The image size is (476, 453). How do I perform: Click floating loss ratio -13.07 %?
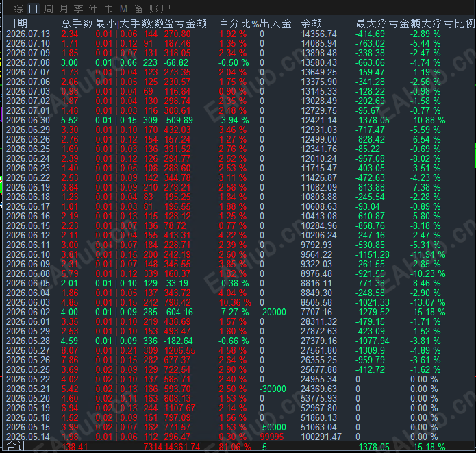pyautogui.click(x=428, y=302)
